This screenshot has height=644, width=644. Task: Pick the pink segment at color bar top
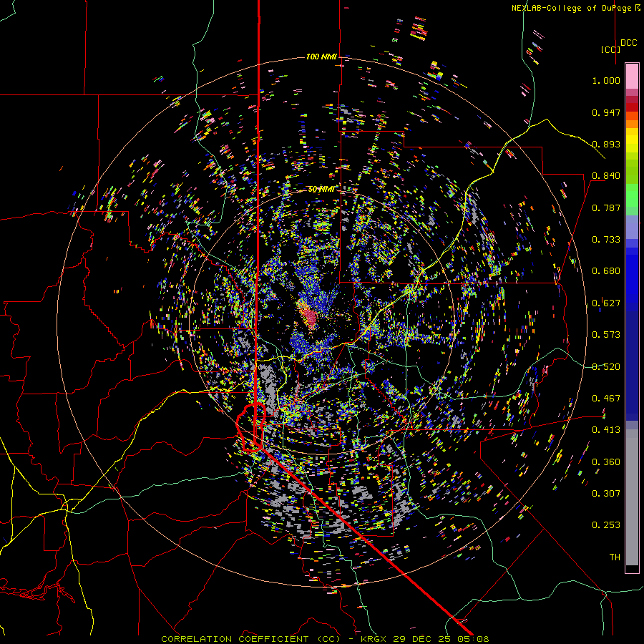[x=632, y=76]
